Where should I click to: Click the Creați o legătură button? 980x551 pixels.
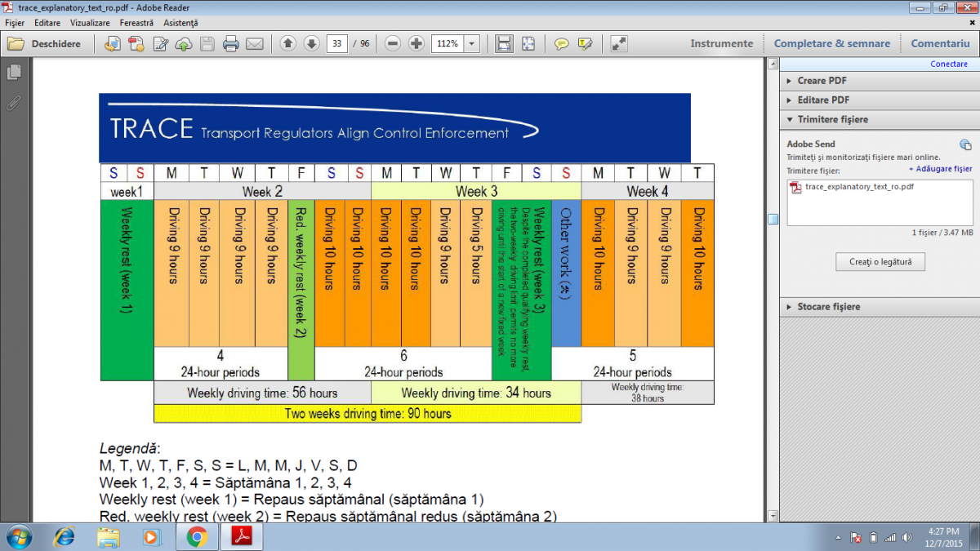pyautogui.click(x=880, y=262)
